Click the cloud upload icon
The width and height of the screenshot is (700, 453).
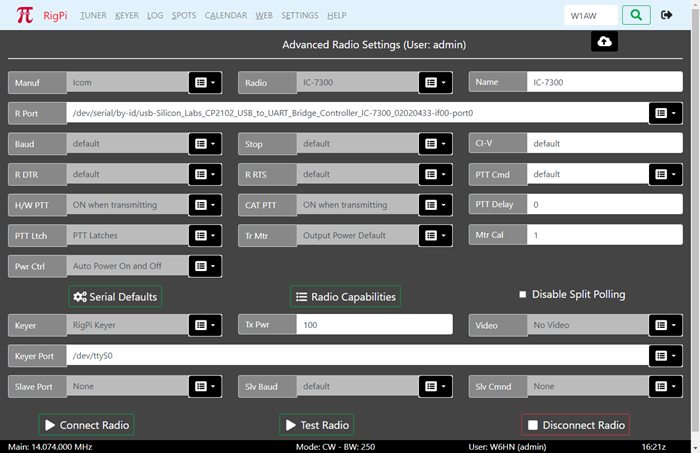(x=604, y=41)
